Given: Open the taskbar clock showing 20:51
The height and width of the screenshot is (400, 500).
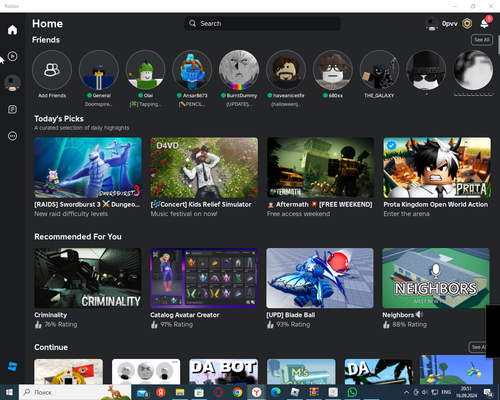Looking at the screenshot, I should [466, 392].
